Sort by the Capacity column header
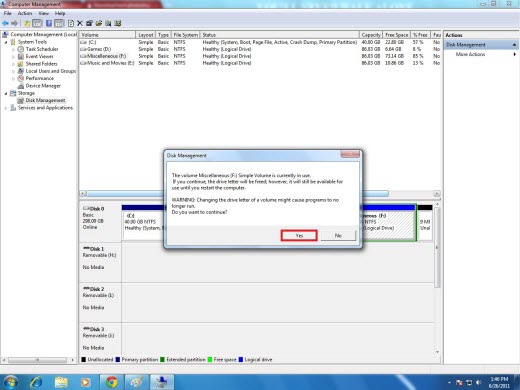520x390 pixels. (371, 35)
